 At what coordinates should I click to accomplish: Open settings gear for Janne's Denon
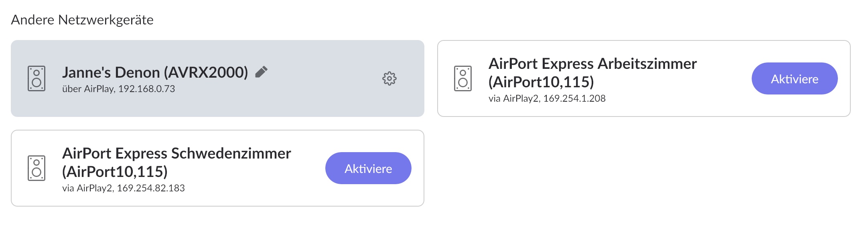(389, 78)
